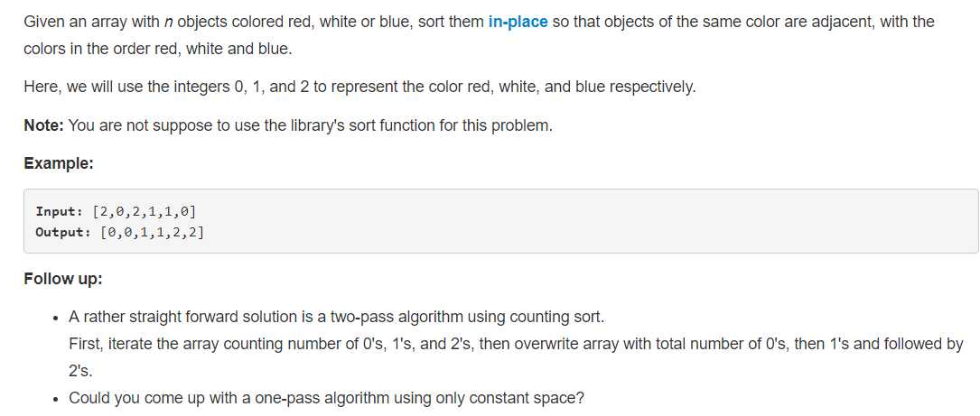
Task: Click the bold "Example:" heading
Action: (59, 163)
